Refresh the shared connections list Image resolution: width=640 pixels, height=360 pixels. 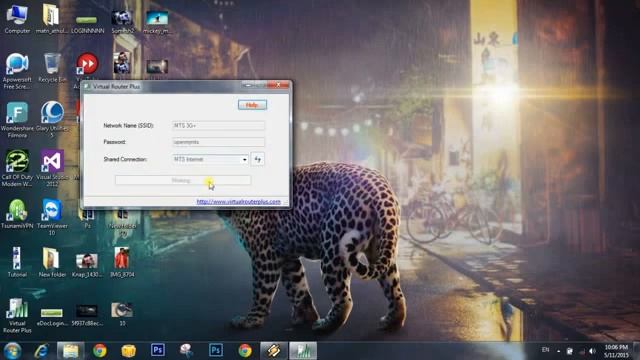click(x=258, y=159)
